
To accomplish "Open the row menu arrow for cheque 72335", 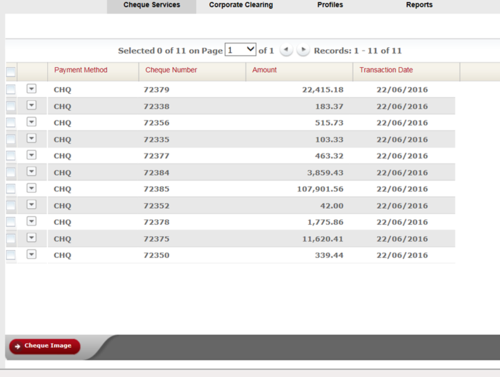I will pos(31,138).
